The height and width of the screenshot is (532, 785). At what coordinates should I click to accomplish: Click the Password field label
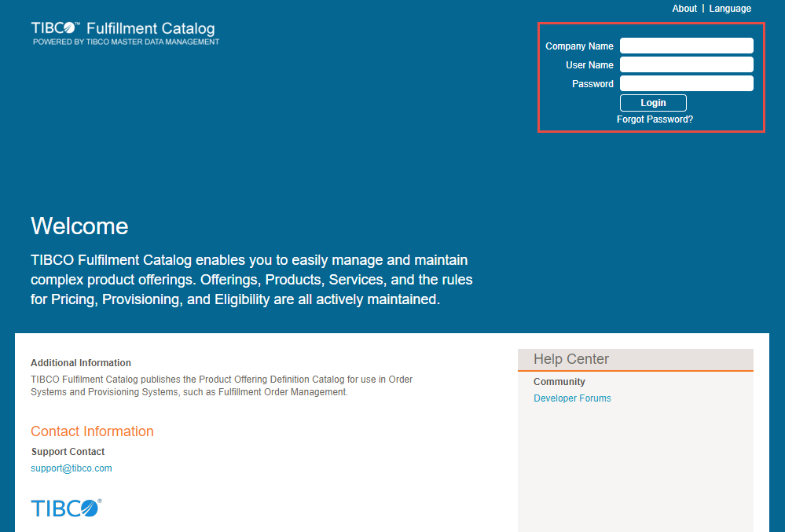coord(592,84)
